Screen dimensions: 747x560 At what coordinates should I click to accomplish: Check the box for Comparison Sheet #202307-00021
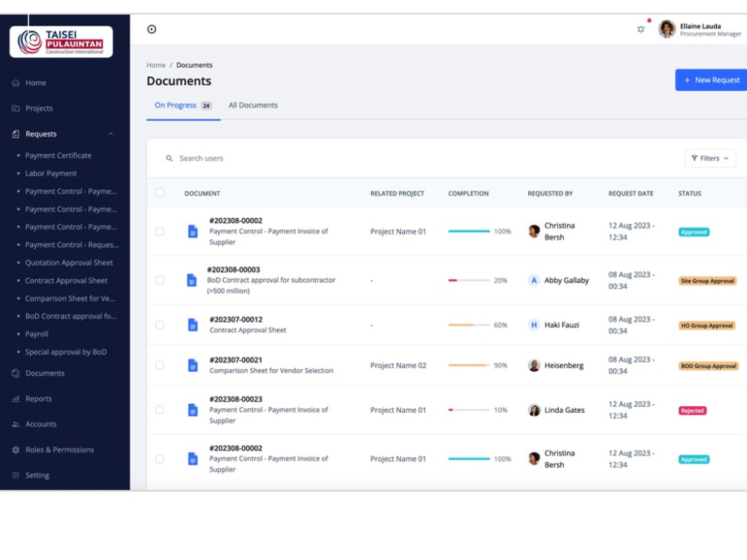coord(160,366)
